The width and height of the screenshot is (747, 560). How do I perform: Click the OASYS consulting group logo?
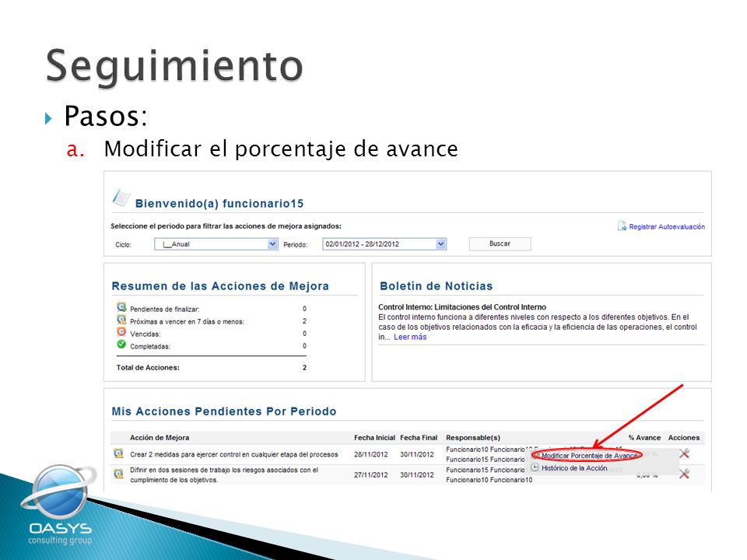point(58,506)
